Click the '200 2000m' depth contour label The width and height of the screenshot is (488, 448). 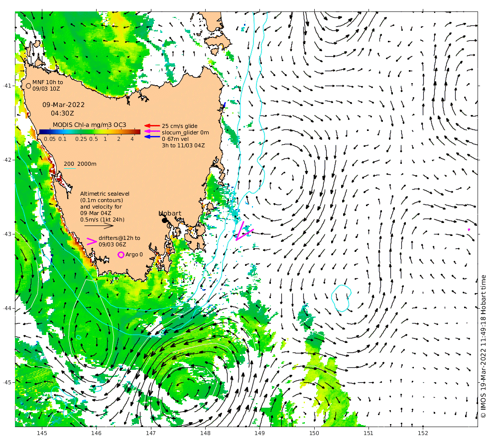pos(80,164)
